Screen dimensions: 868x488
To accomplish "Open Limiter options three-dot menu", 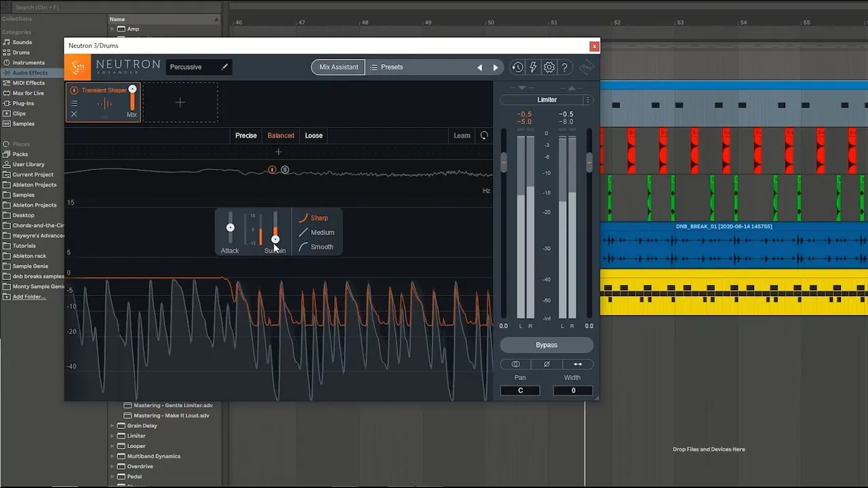I will tap(588, 100).
